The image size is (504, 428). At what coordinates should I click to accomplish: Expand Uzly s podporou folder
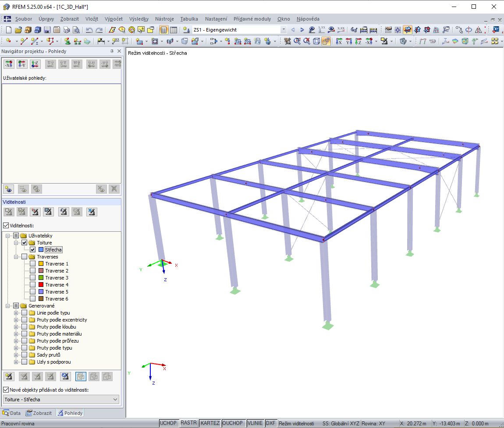coord(16,362)
